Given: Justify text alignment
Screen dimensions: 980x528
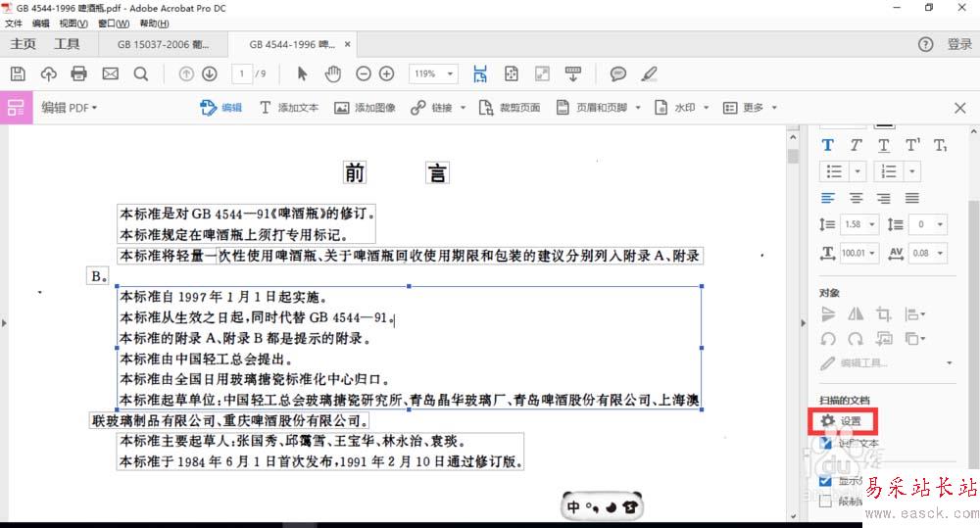Looking at the screenshot, I should pos(912,198).
